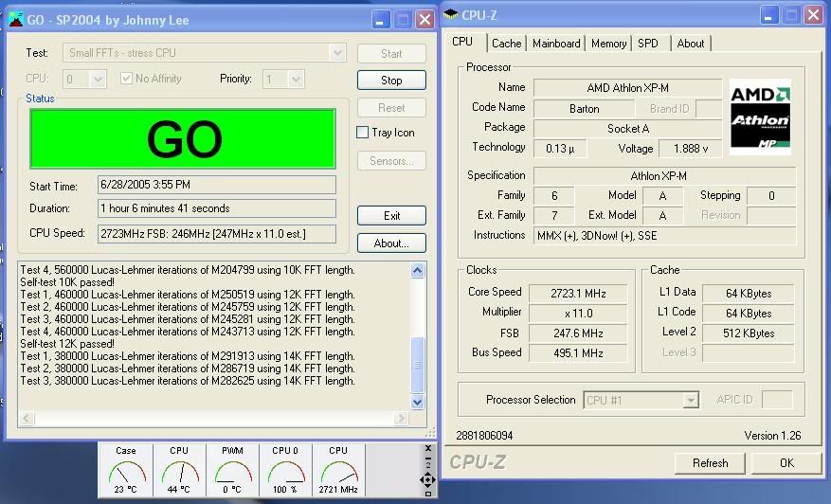Click the Package value Socket A
Viewport: 831px width, 504px height.
[x=627, y=129]
